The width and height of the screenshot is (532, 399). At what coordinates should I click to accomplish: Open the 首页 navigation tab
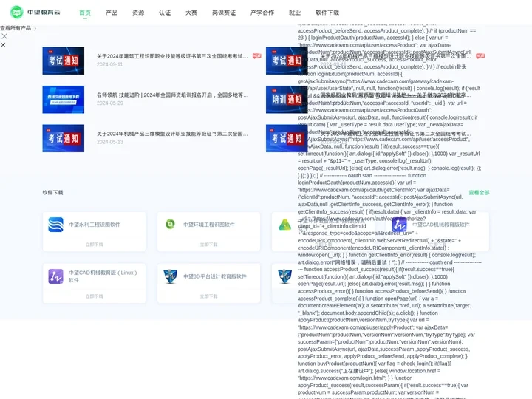coord(85,13)
